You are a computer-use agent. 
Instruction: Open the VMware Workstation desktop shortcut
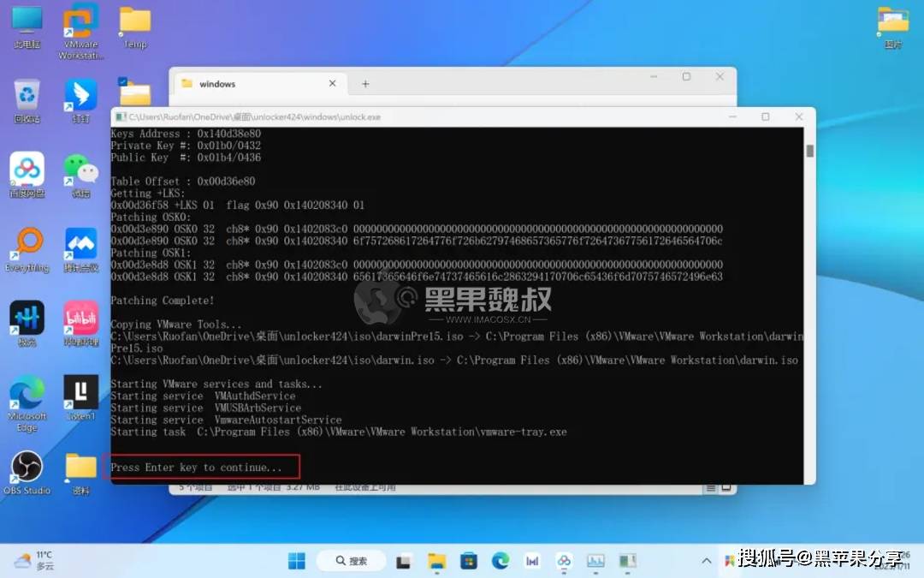pos(80,31)
